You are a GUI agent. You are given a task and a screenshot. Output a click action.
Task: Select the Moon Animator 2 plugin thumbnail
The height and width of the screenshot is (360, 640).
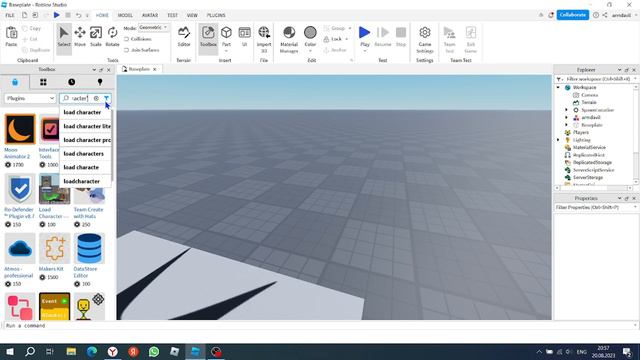click(20, 129)
